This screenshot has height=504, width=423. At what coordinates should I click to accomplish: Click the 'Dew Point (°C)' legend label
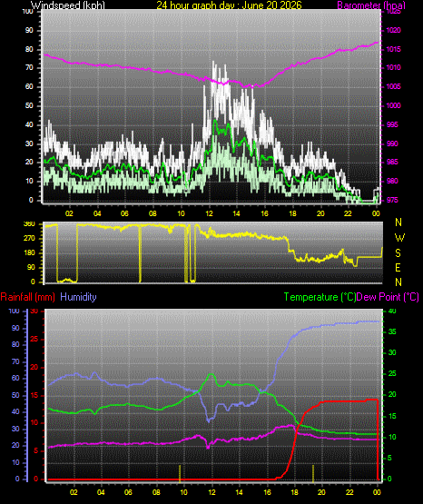pos(388,297)
